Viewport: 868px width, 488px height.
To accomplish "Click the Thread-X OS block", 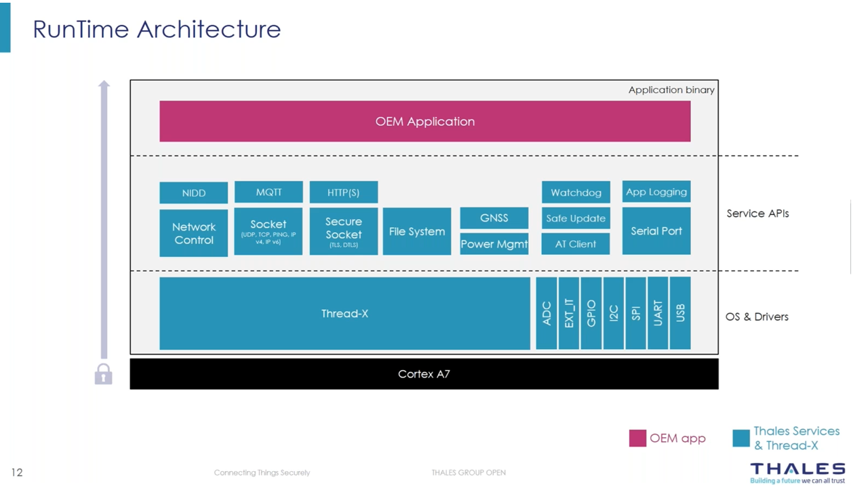I will pos(345,313).
